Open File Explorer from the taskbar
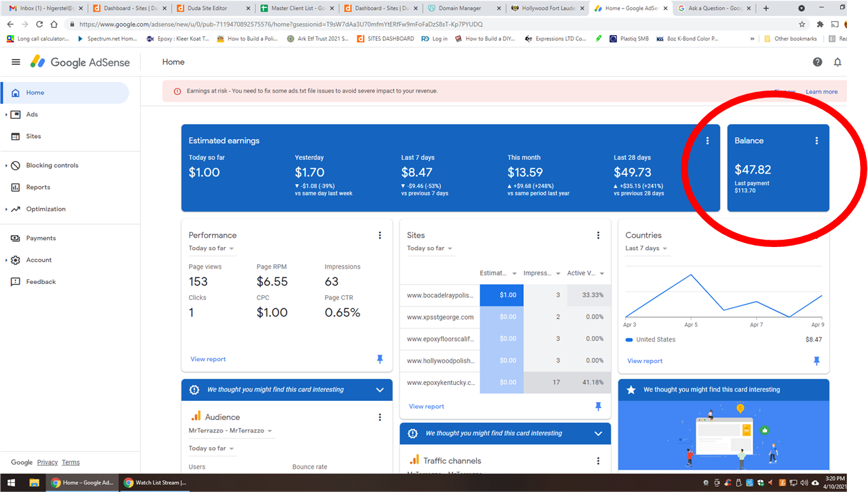868x492 pixels. [34, 483]
